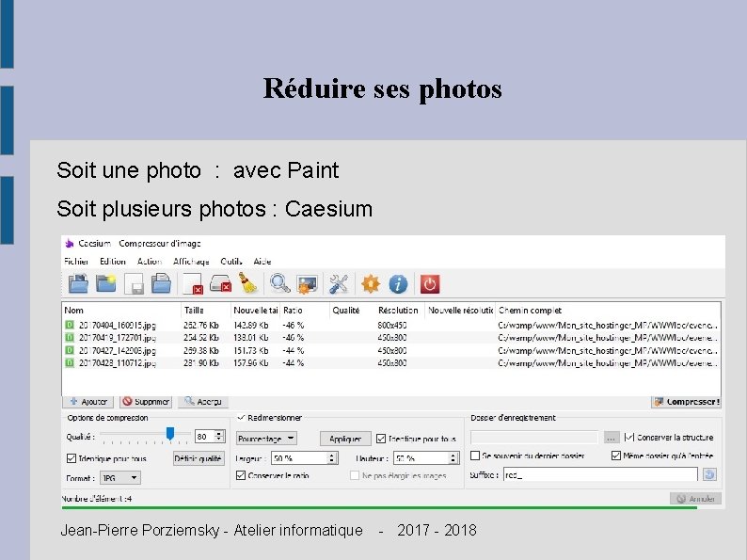747x560 pixels.
Task: Click the Annuler button
Action: (x=695, y=499)
